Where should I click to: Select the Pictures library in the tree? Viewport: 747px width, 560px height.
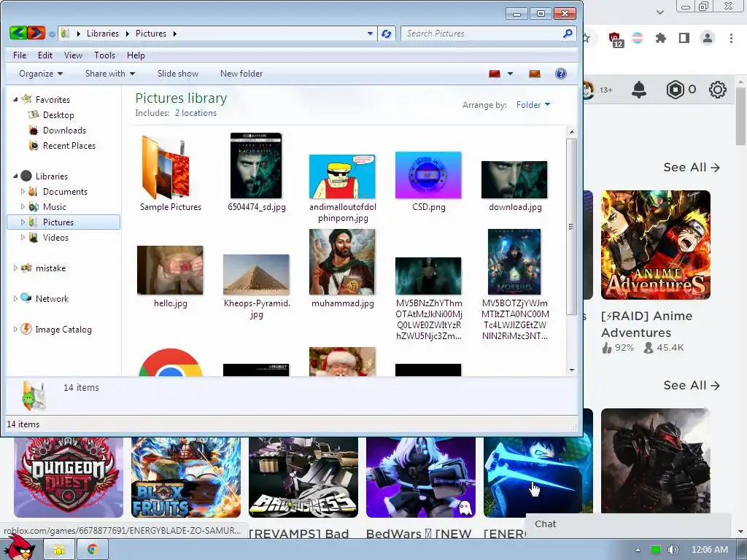click(x=63, y=222)
